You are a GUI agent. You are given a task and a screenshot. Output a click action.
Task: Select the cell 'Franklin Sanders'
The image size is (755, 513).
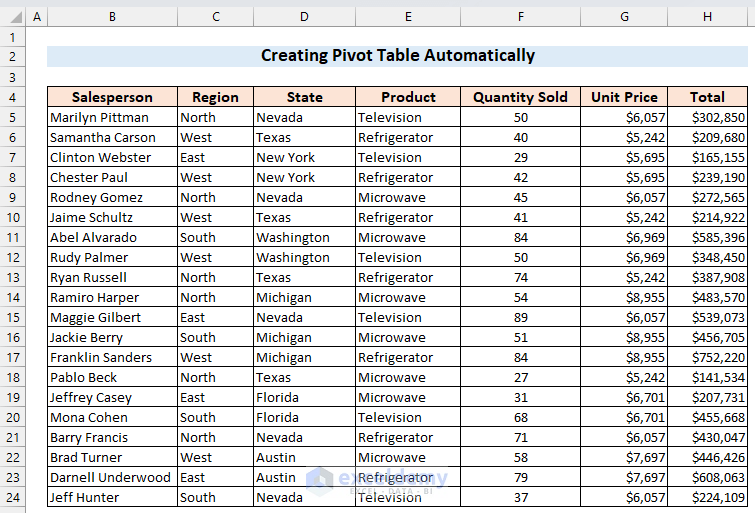[x=112, y=357]
